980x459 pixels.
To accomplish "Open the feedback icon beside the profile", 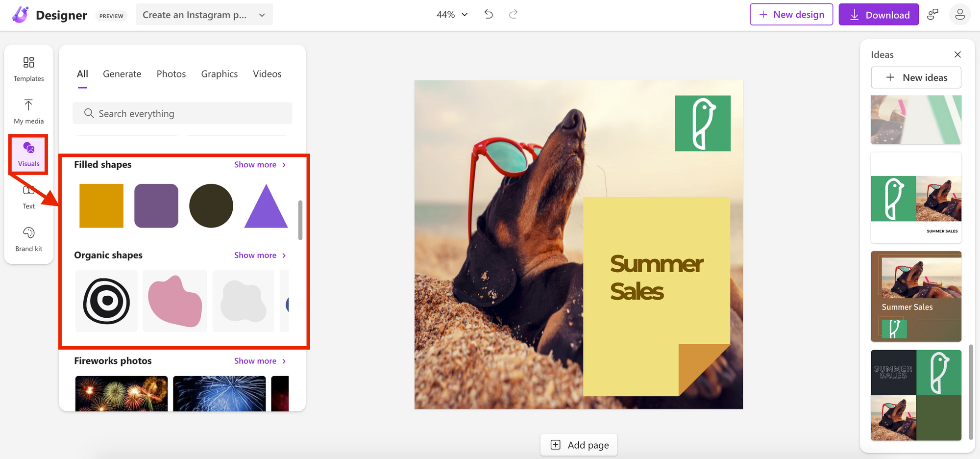I will pos(932,14).
